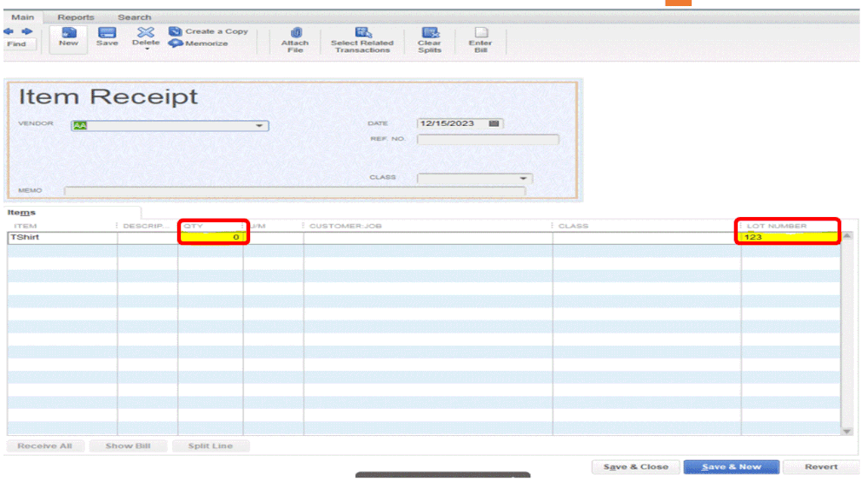Open the date calendar picker
This screenshot has height=488, width=868.
(x=494, y=123)
